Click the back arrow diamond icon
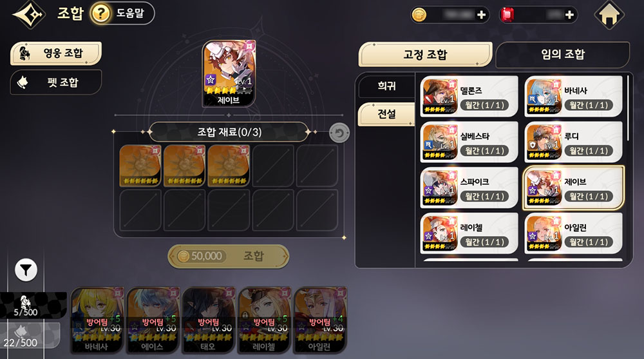The height and width of the screenshot is (359, 644). click(28, 14)
